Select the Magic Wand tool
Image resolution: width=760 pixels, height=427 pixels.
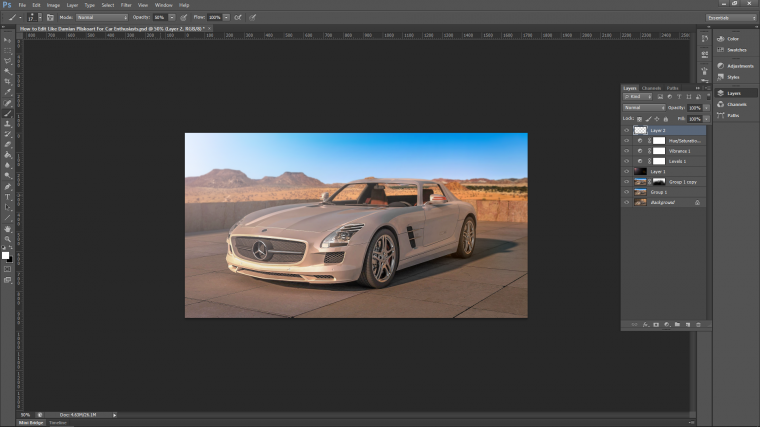pyautogui.click(x=7, y=71)
